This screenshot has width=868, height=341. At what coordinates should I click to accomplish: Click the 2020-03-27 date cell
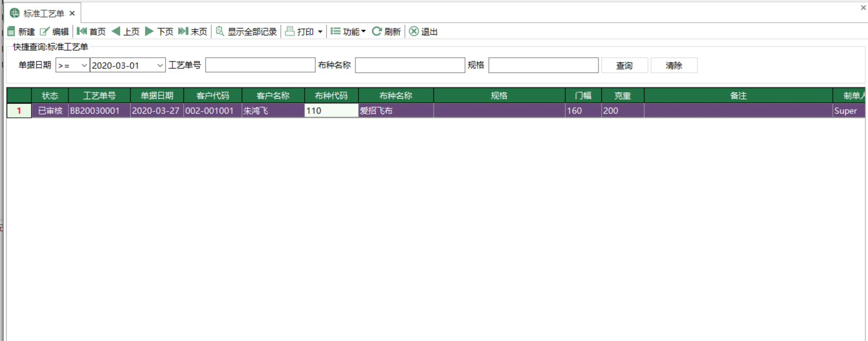coord(157,111)
